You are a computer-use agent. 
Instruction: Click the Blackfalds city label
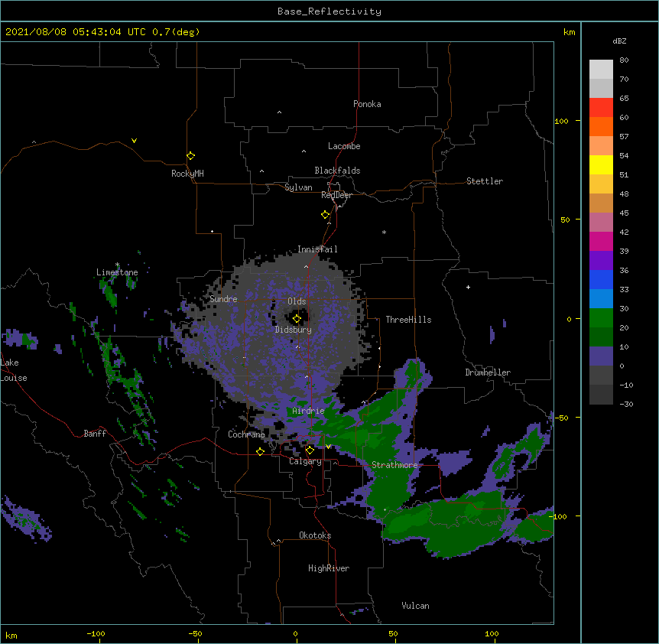[x=337, y=171]
